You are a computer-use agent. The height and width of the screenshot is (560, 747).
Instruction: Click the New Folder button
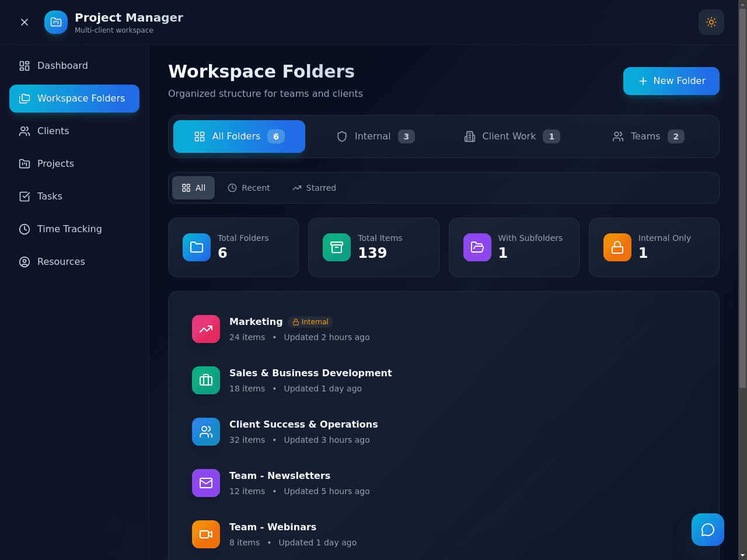pos(671,81)
